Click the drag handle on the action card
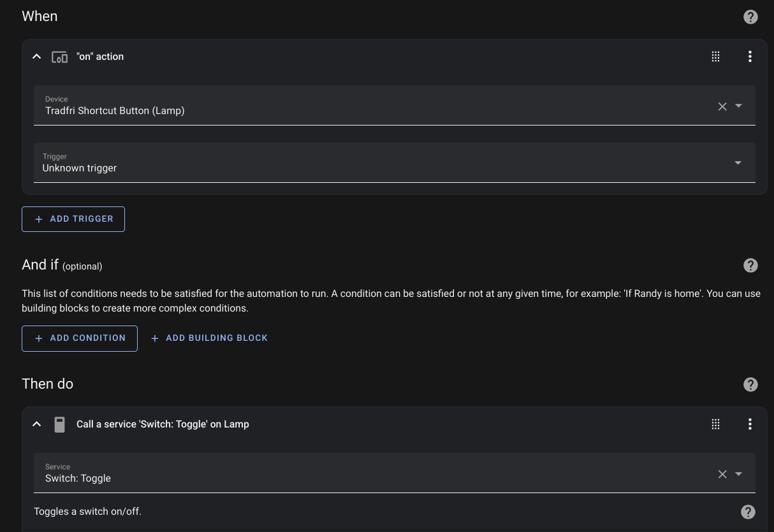Viewport: 774px width, 532px height. click(x=715, y=424)
